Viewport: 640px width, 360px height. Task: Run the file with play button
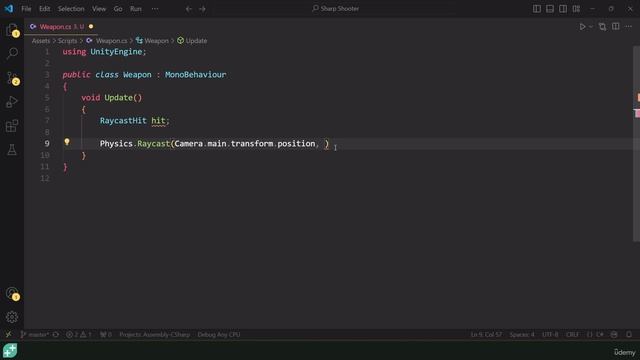point(582,27)
